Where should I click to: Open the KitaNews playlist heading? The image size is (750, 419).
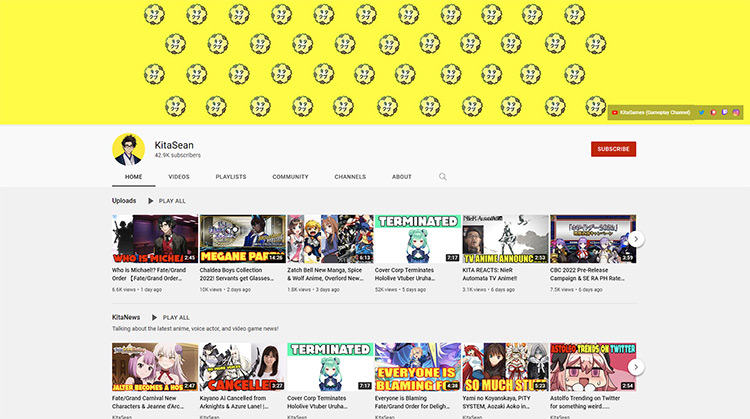point(126,317)
